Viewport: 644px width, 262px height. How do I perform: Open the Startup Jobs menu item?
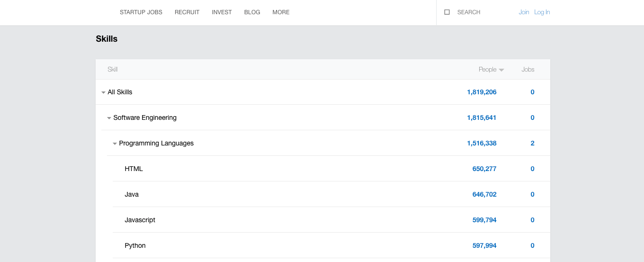141,12
